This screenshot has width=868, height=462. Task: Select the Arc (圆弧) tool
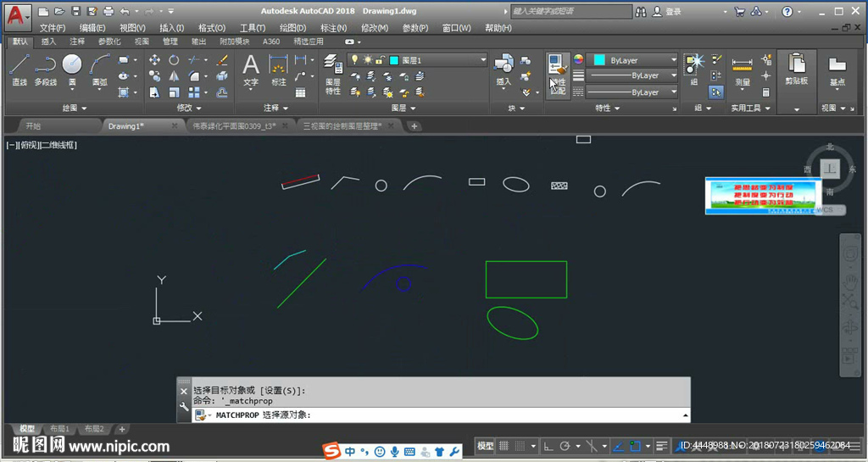coord(100,70)
